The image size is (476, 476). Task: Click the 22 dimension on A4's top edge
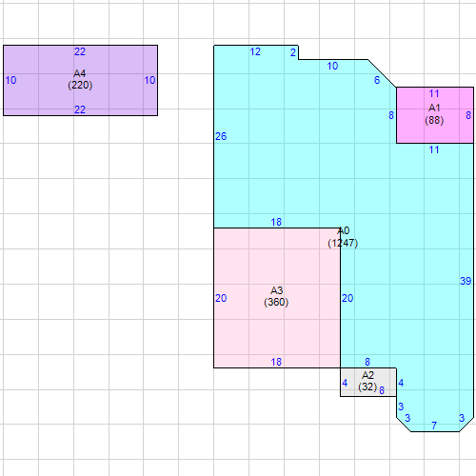tap(80, 51)
